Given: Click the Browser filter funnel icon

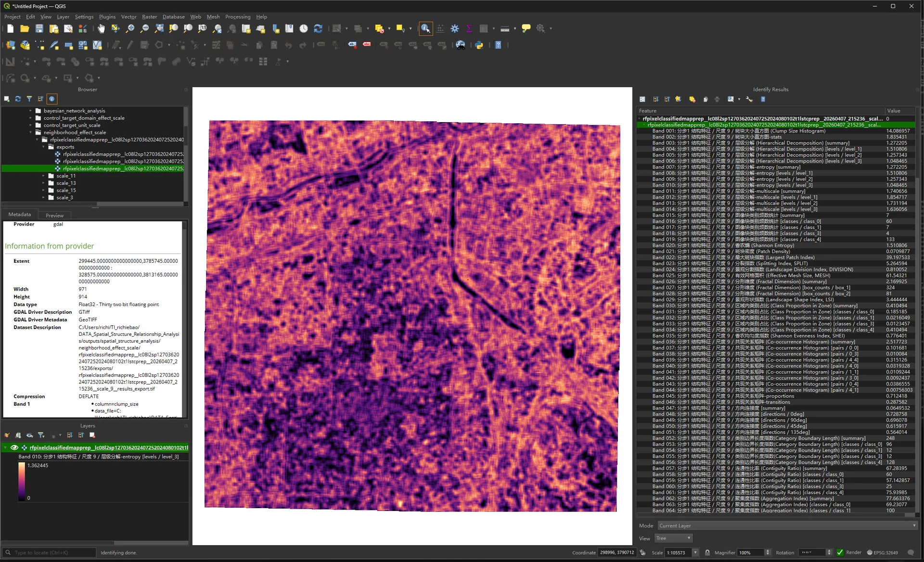Looking at the screenshot, I should (x=29, y=99).
